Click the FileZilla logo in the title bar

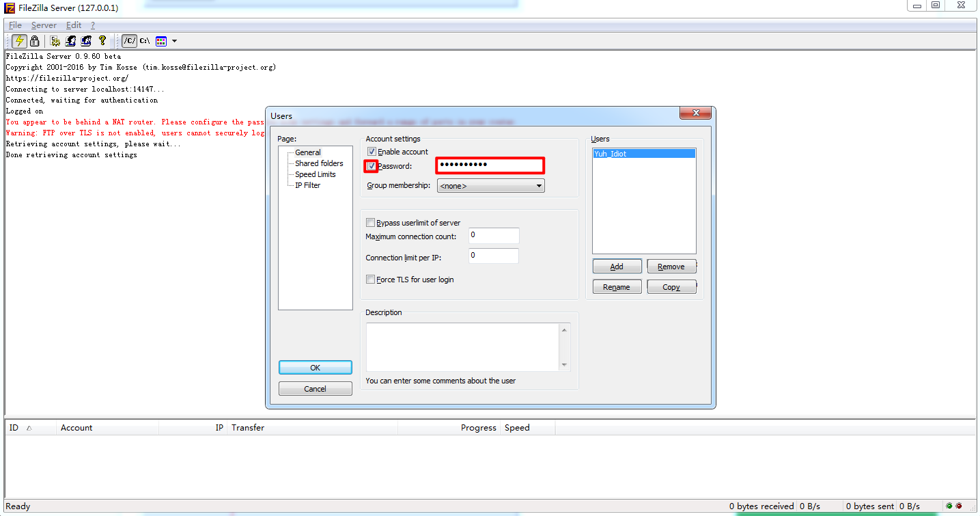[10, 8]
